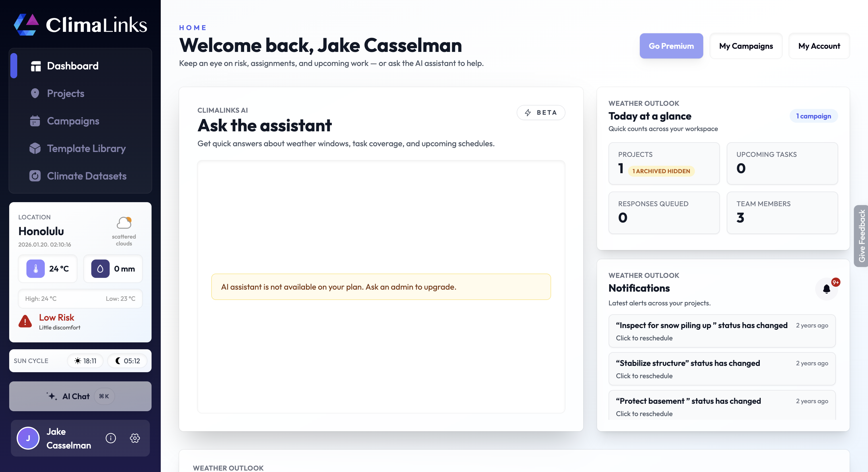Open the notifications bell with 9+ badge

pos(826,289)
